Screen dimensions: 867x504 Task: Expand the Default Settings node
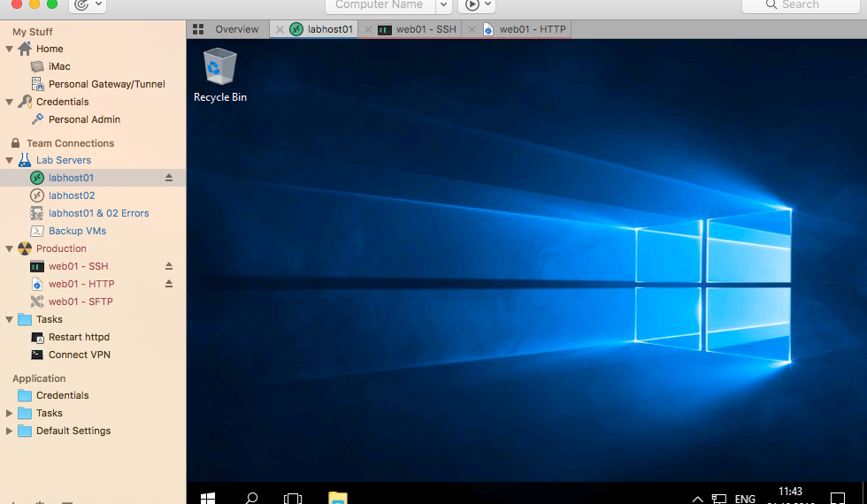(x=10, y=431)
